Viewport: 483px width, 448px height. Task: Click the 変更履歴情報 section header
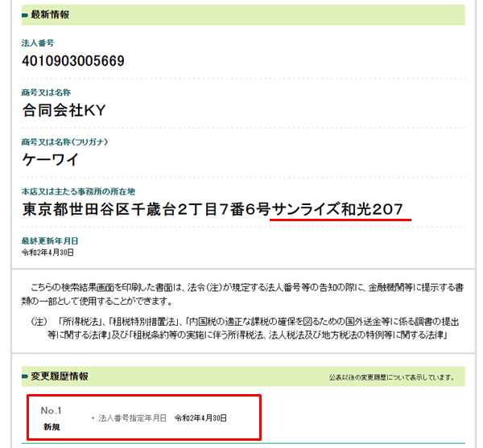[x=60, y=376]
